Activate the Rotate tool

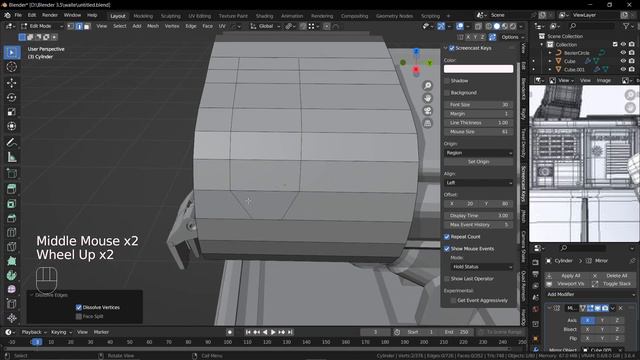click(11, 97)
